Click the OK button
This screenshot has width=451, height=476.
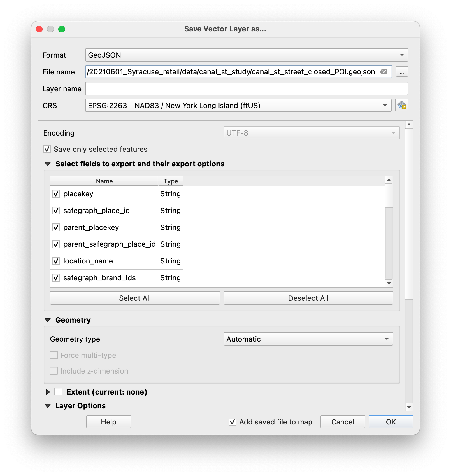(391, 422)
